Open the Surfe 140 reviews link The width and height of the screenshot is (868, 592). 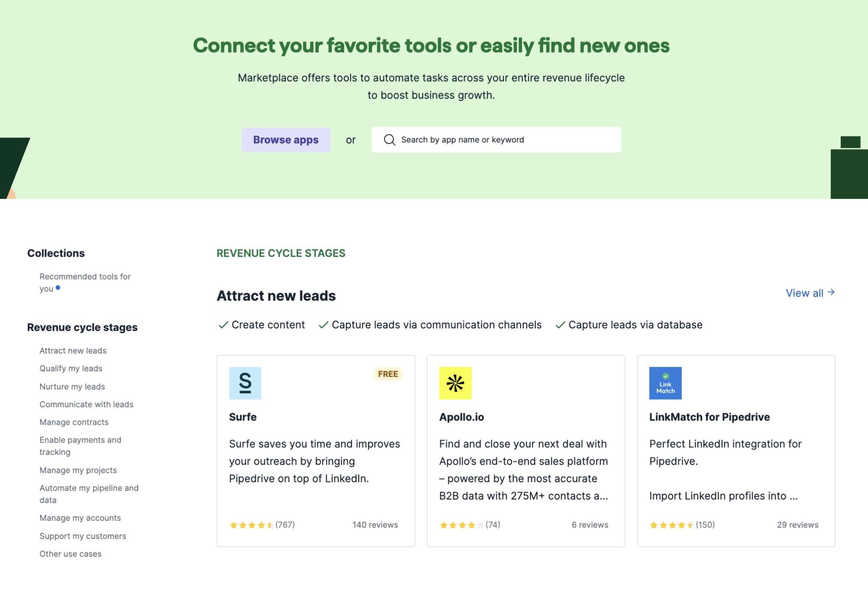click(375, 525)
